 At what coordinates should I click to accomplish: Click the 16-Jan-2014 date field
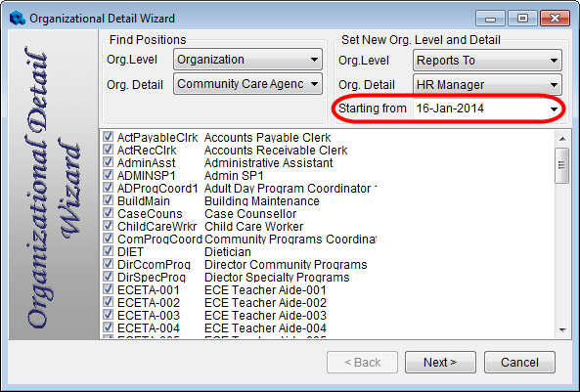click(x=479, y=109)
